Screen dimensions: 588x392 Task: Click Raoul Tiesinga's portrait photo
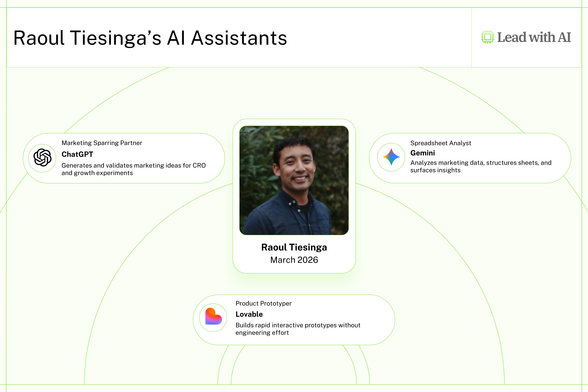pos(294,180)
